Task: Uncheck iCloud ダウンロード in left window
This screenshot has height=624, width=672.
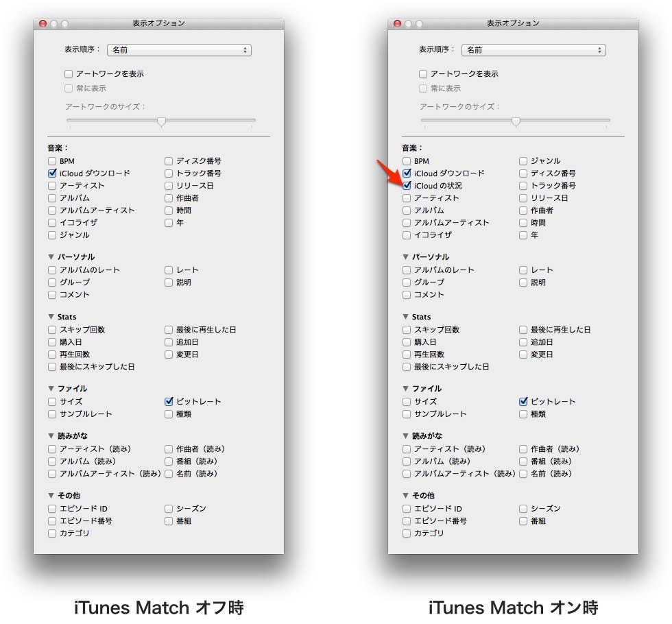Action: [x=52, y=173]
